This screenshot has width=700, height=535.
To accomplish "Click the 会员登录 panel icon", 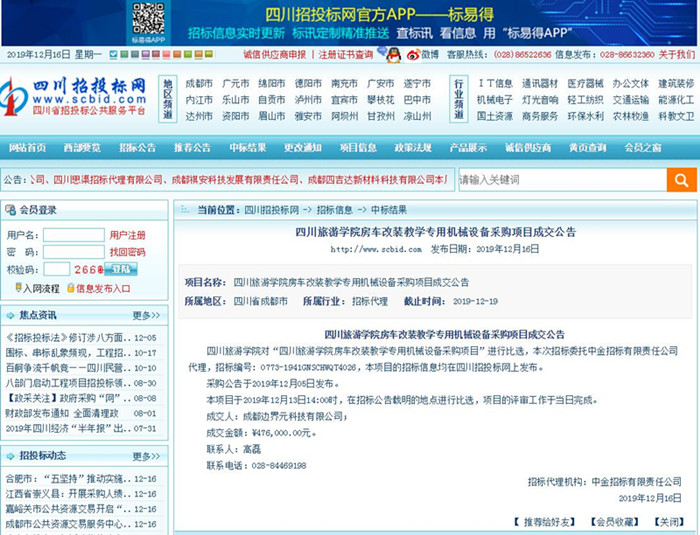I will (10, 210).
